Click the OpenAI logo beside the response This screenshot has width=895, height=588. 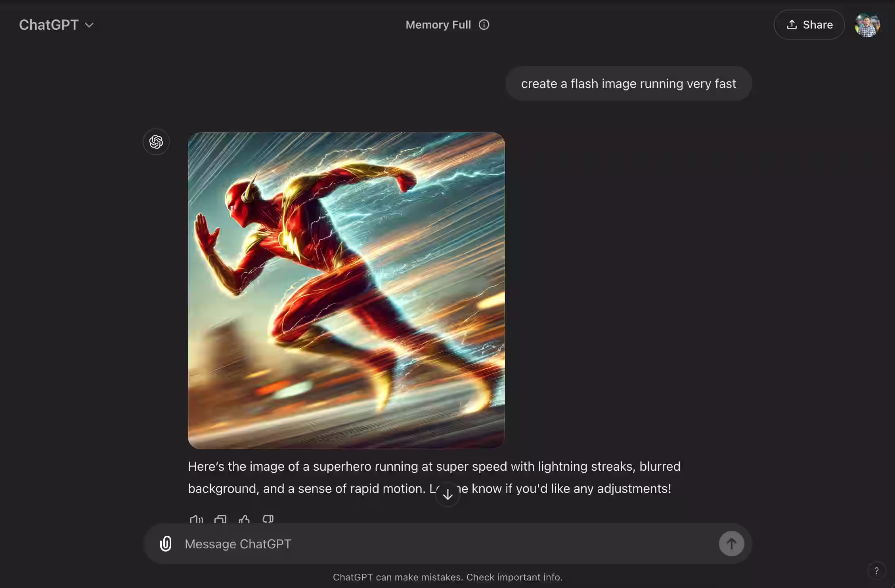tap(156, 141)
